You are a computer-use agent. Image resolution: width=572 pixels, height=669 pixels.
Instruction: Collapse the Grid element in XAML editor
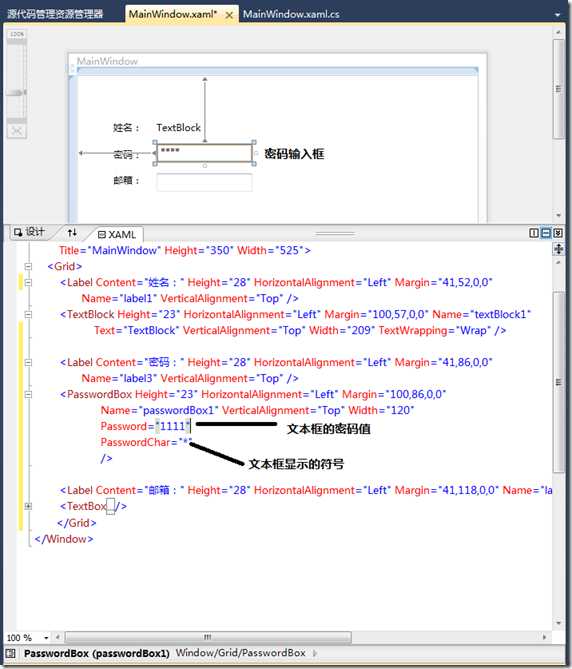28,266
